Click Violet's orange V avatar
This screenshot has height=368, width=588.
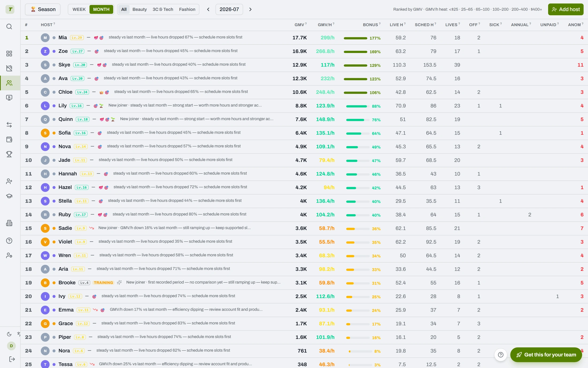pos(45,242)
